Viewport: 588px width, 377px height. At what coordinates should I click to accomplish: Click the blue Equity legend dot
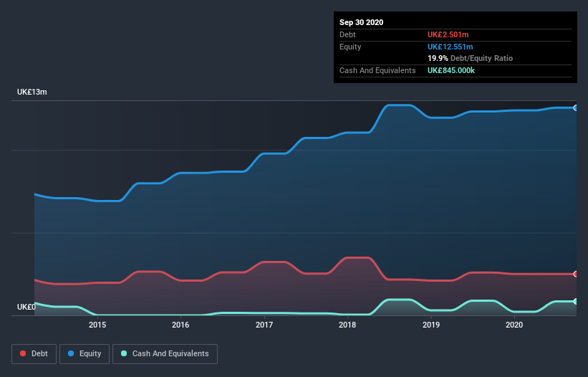pos(71,353)
